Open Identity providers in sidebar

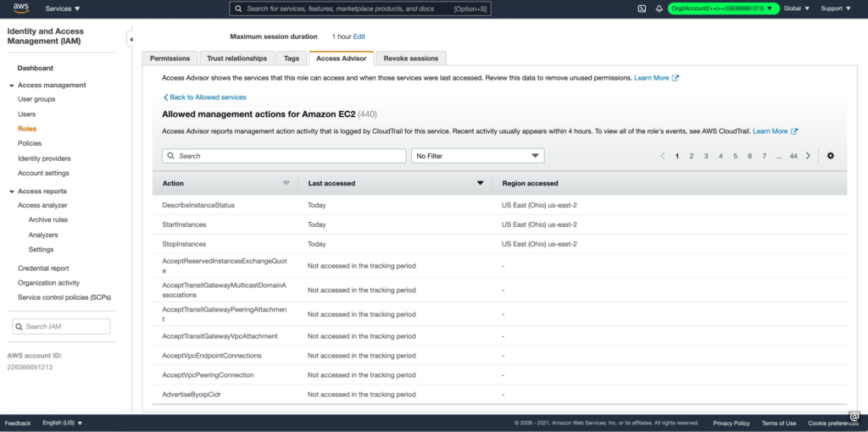point(44,158)
